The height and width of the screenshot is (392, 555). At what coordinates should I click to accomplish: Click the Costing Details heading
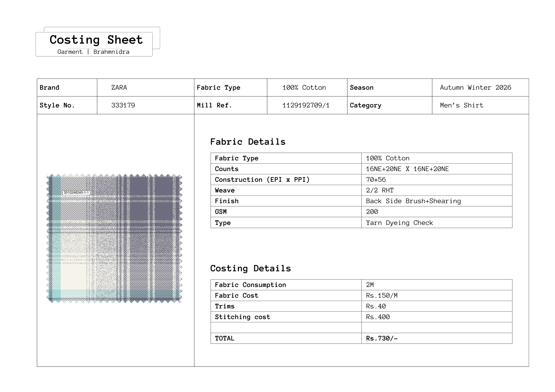coord(250,268)
